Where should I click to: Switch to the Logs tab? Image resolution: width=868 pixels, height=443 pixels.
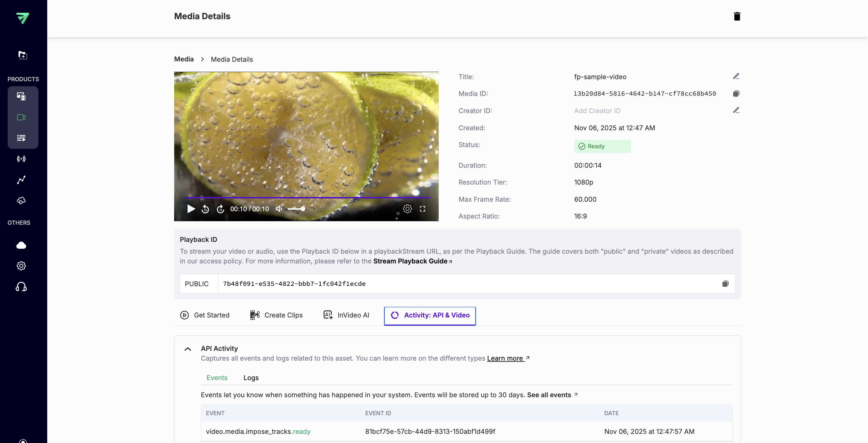[x=251, y=378]
